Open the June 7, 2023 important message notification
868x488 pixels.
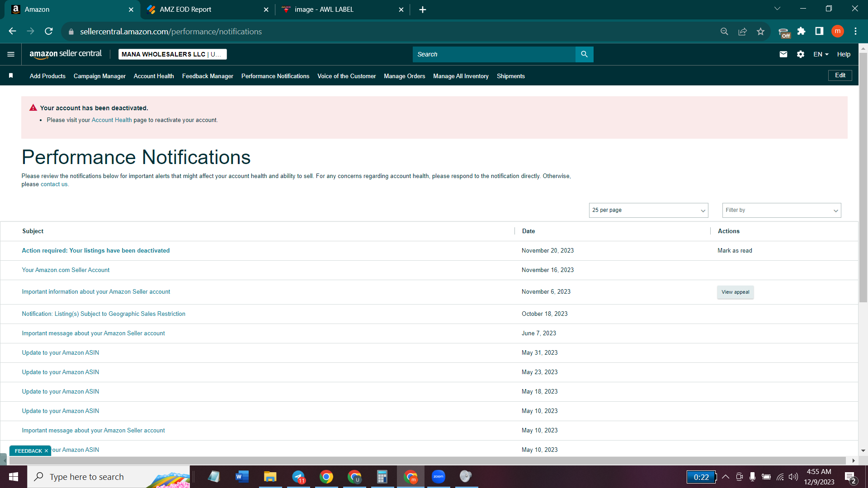93,333
